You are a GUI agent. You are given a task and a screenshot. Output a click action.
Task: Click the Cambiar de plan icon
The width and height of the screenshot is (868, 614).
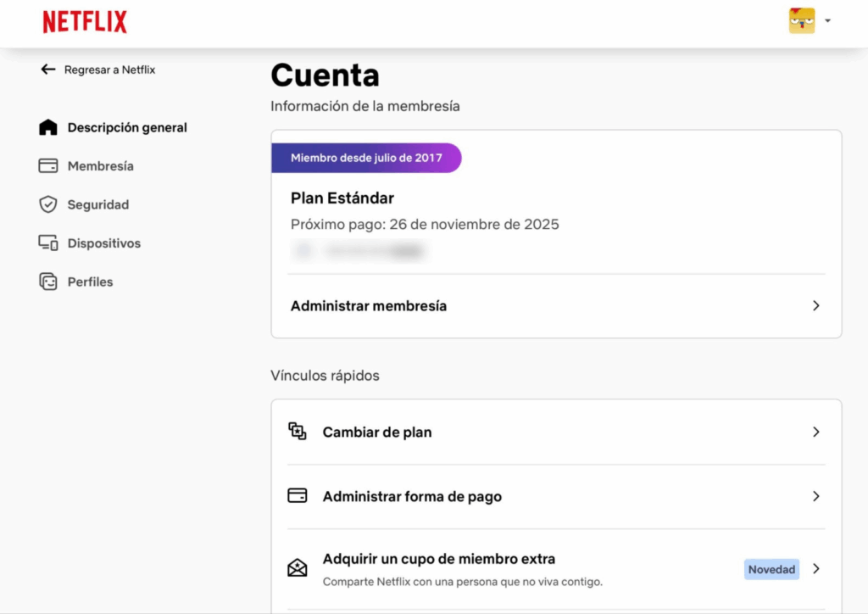pos(298,432)
